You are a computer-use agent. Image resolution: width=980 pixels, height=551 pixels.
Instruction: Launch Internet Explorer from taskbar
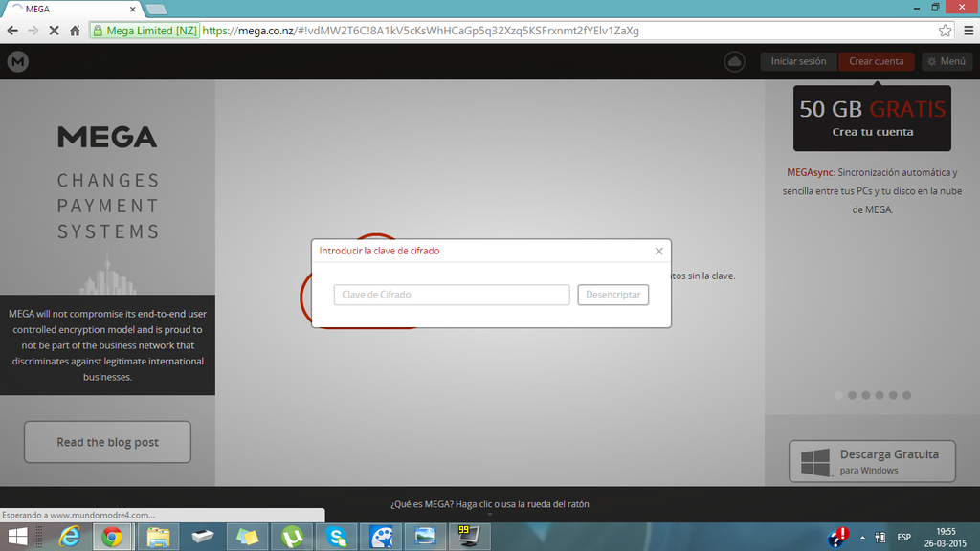[x=69, y=537]
